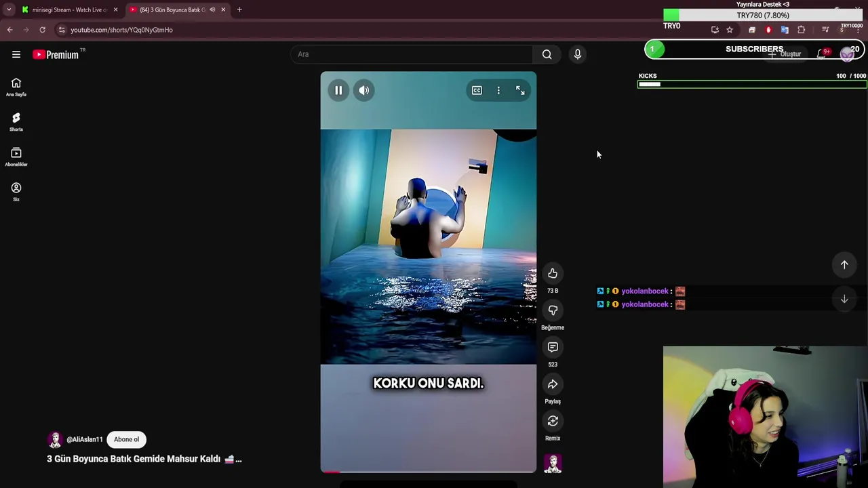Screen dimensions: 868x488
Task: Close the minisegi Stream tab
Action: 115,9
